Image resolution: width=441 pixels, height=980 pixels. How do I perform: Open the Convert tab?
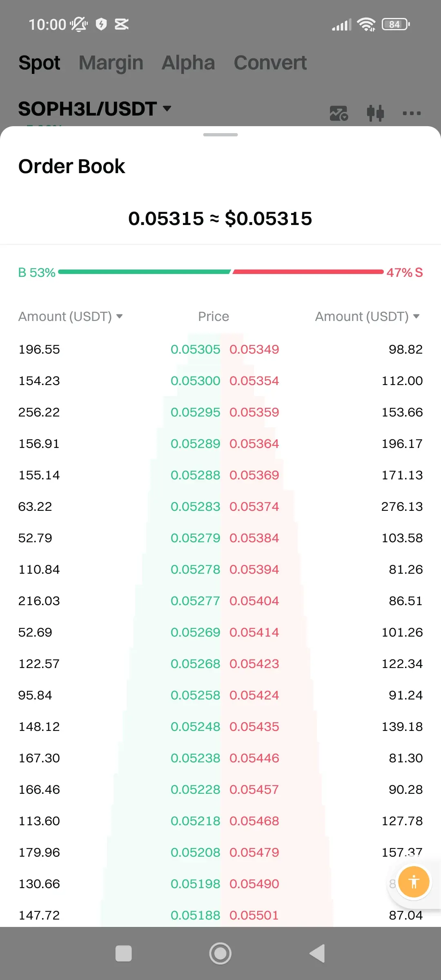tap(270, 63)
